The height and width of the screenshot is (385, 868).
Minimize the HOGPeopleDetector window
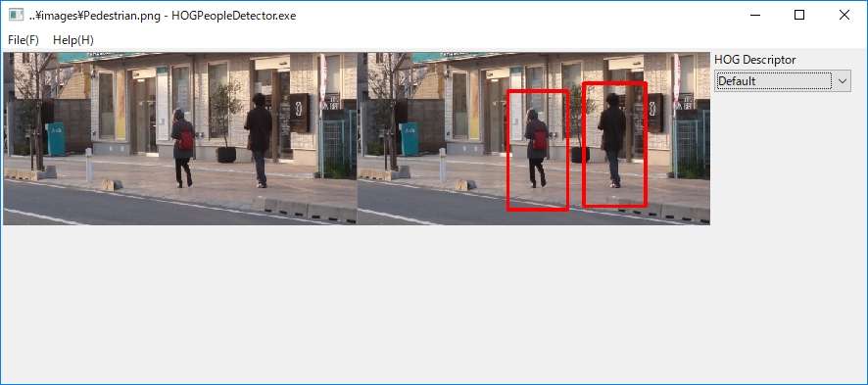755,15
